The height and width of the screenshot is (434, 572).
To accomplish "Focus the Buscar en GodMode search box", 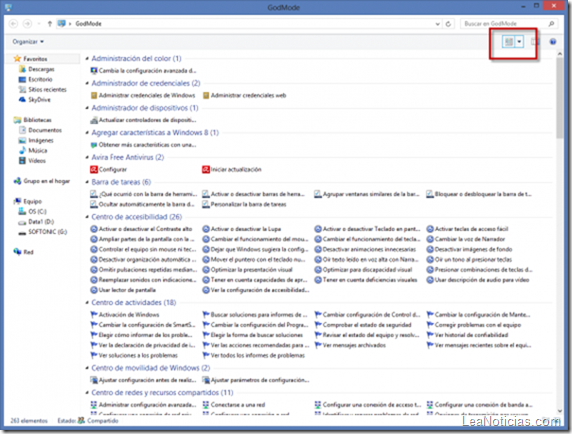I will (509, 24).
